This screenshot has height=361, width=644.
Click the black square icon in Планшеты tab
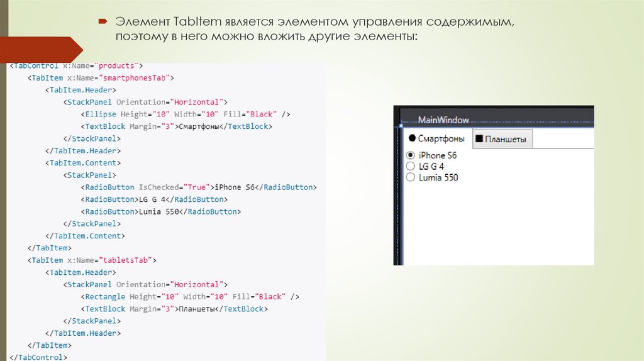point(479,138)
